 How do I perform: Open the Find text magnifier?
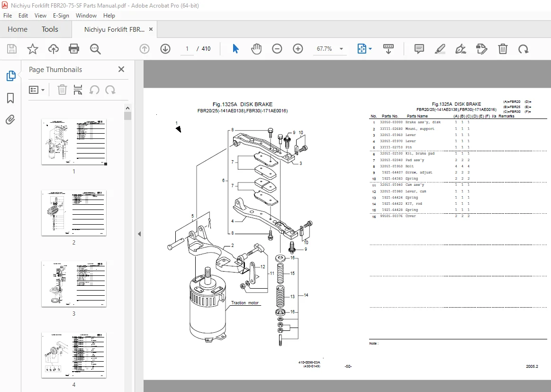pos(95,49)
